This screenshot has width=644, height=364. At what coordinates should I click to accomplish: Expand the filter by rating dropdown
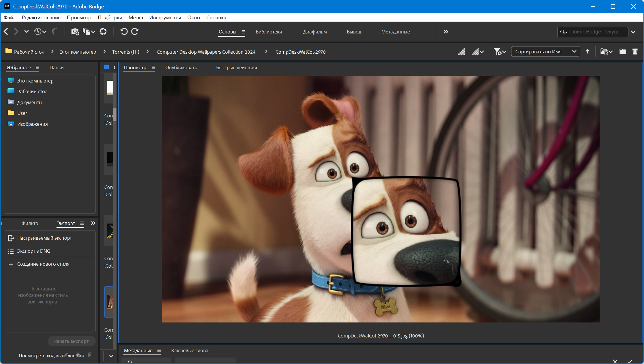(500, 52)
